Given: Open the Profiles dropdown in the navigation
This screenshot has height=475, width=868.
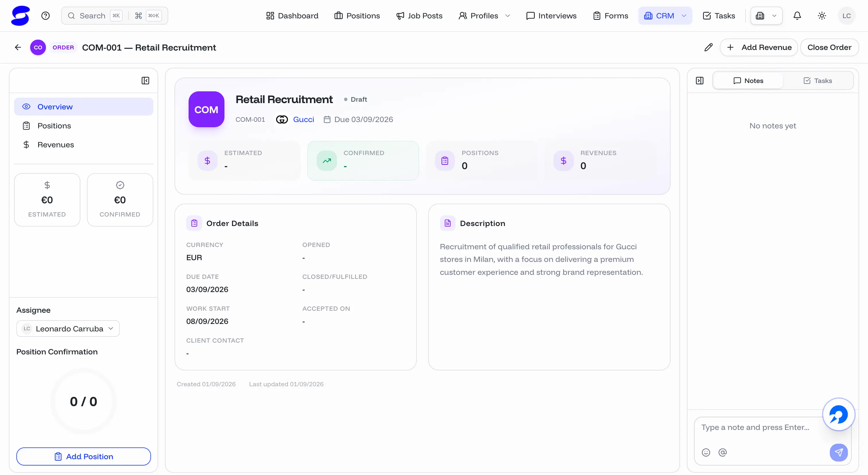Looking at the screenshot, I should (x=484, y=16).
